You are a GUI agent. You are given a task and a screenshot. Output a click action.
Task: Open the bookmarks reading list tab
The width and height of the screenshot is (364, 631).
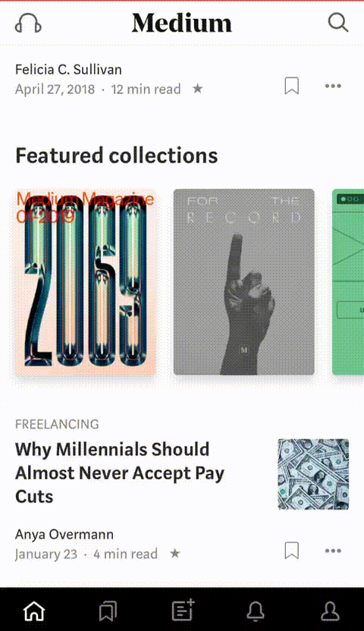(108, 611)
